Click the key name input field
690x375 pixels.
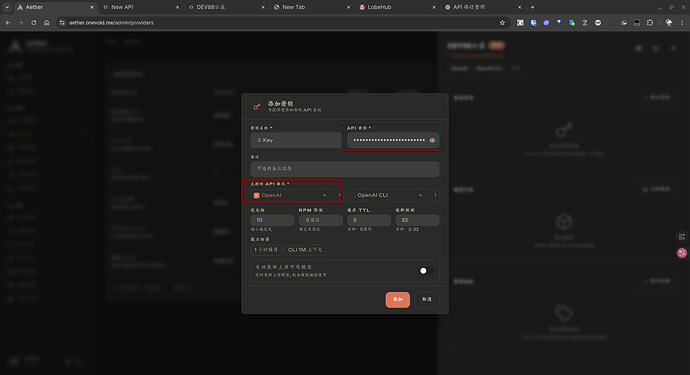[296, 140]
